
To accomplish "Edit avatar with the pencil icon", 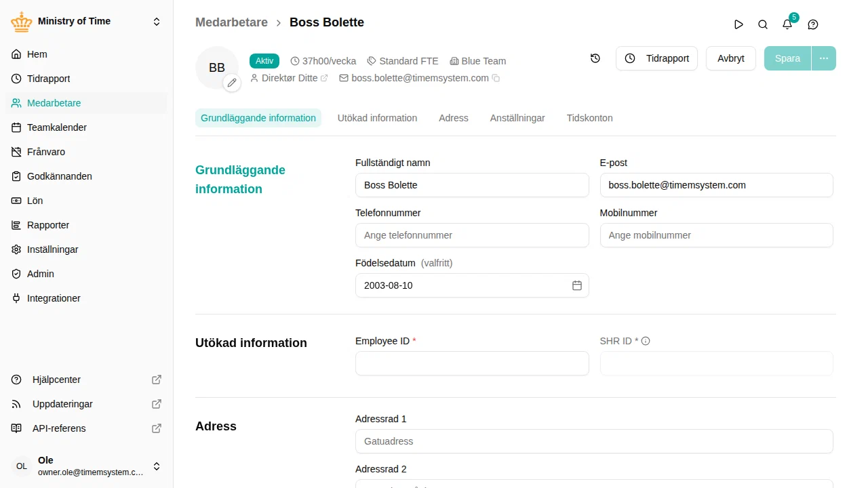I will [232, 83].
